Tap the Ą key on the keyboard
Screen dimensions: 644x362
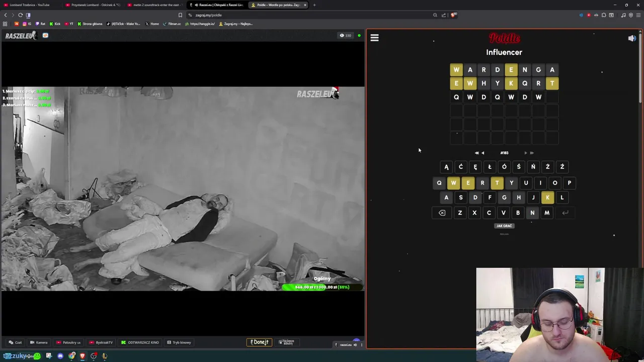(446, 167)
